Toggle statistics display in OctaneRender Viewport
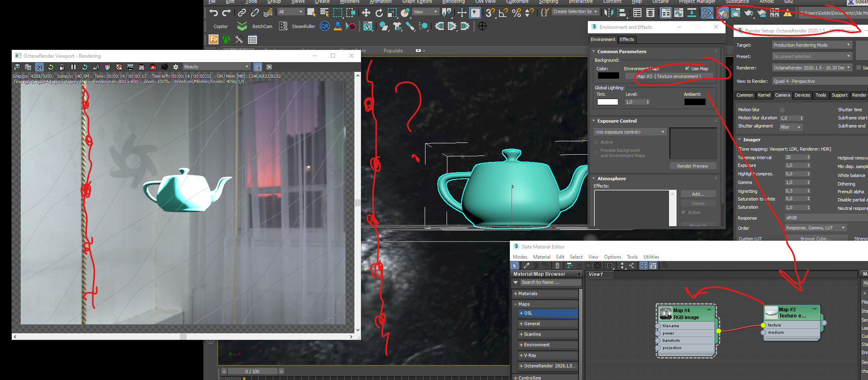The image size is (868, 380). click(258, 67)
